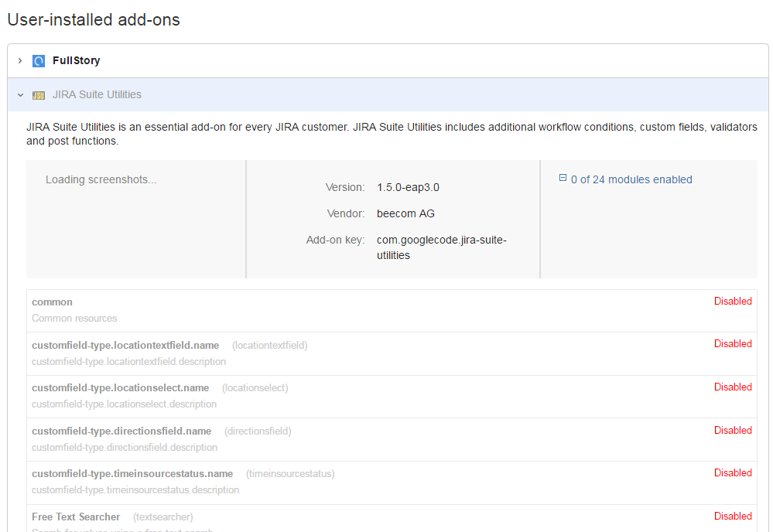Click the 'Add-on key:' label
The width and height of the screenshot is (773, 532).
click(335, 240)
